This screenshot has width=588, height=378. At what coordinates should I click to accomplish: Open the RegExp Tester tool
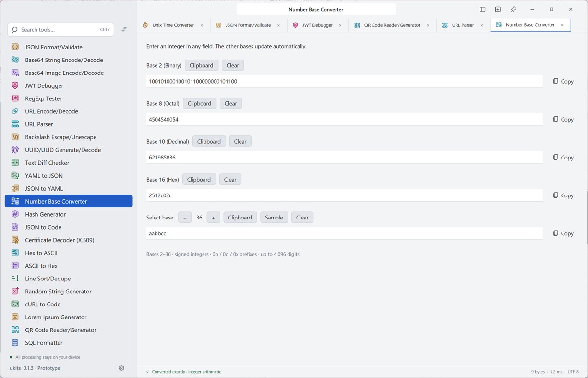coord(69,98)
